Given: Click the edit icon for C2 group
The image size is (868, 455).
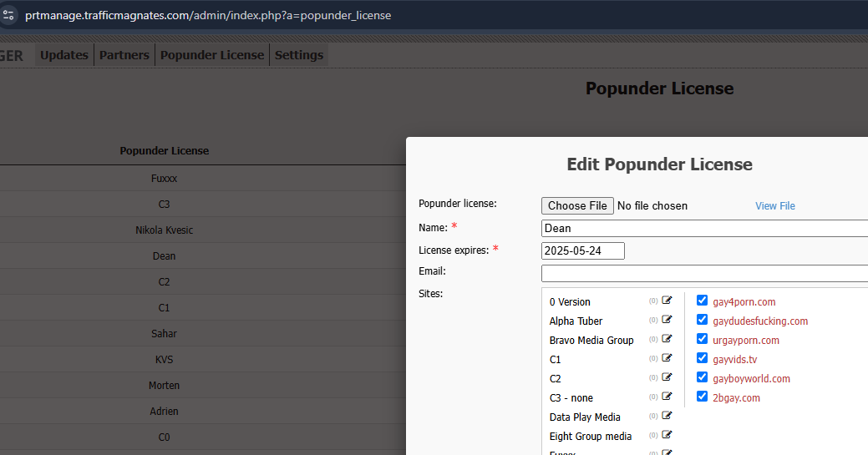Looking at the screenshot, I should (x=667, y=377).
